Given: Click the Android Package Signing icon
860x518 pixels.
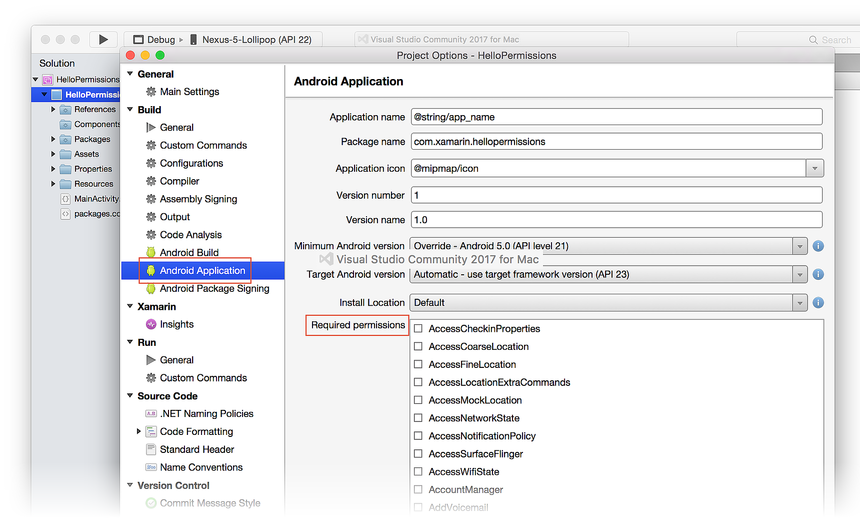Looking at the screenshot, I should (x=151, y=289).
